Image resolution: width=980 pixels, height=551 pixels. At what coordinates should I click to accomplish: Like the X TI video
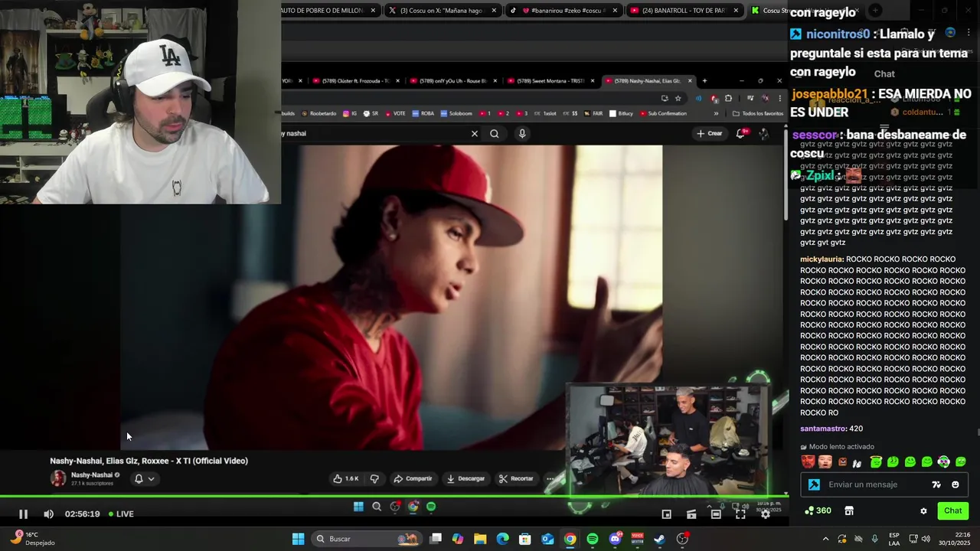[345, 478]
